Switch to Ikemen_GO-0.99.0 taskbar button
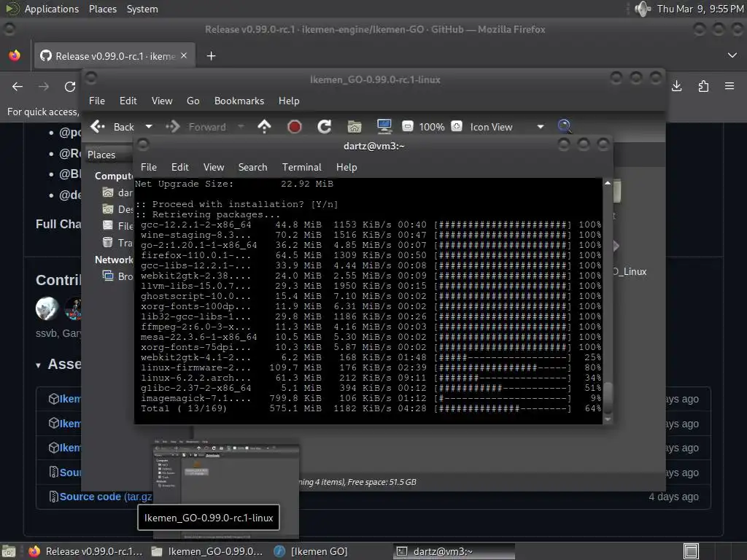 tap(207, 551)
